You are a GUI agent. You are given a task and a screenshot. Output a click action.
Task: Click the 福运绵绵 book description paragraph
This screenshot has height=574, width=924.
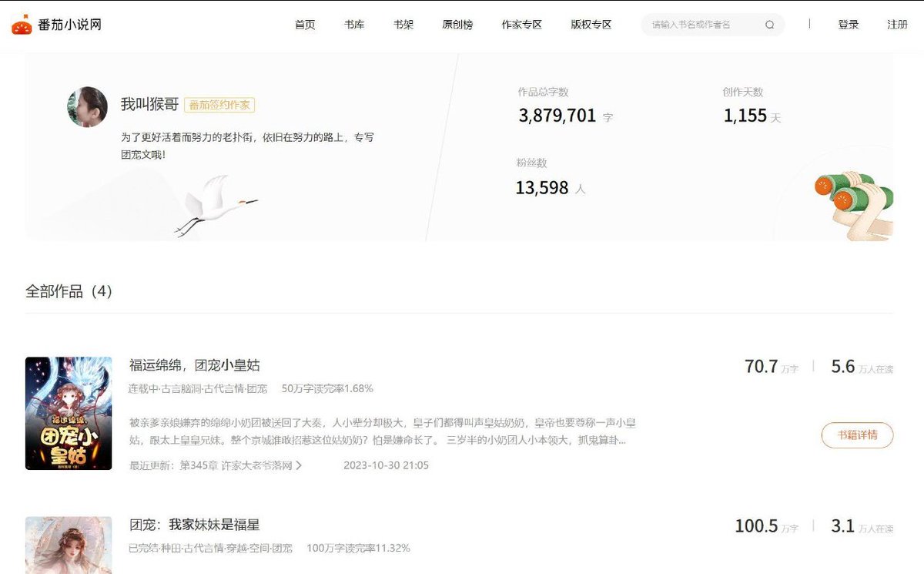[x=383, y=431]
